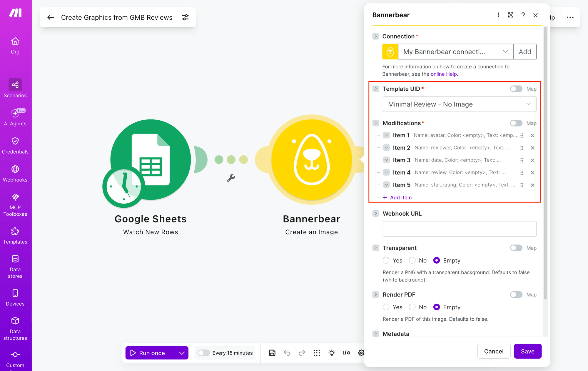
Task: Expand the Webhook URL field info
Action: [x=375, y=214]
